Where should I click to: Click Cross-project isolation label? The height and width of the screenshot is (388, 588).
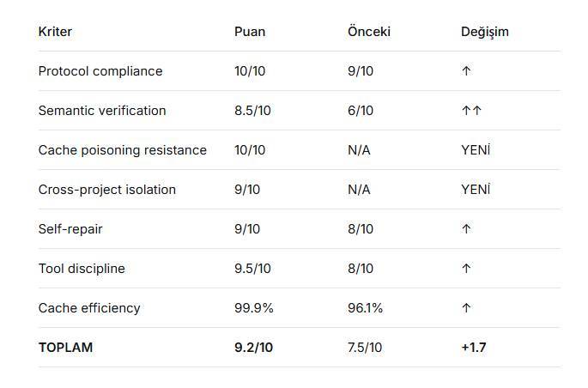107,190
